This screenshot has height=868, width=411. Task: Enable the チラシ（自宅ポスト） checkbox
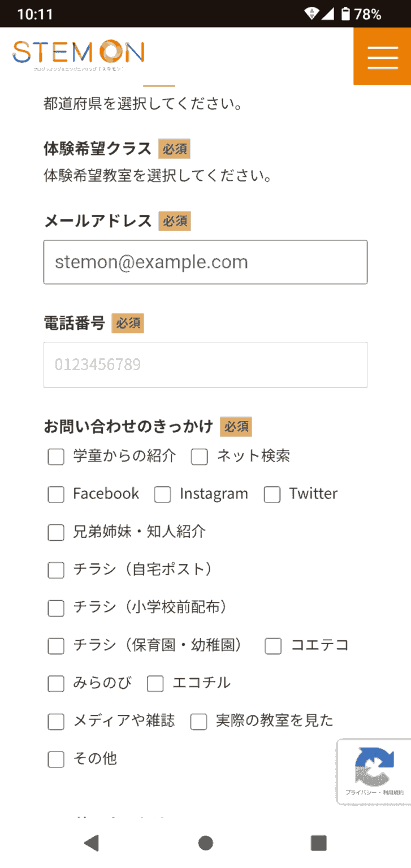coord(55,571)
